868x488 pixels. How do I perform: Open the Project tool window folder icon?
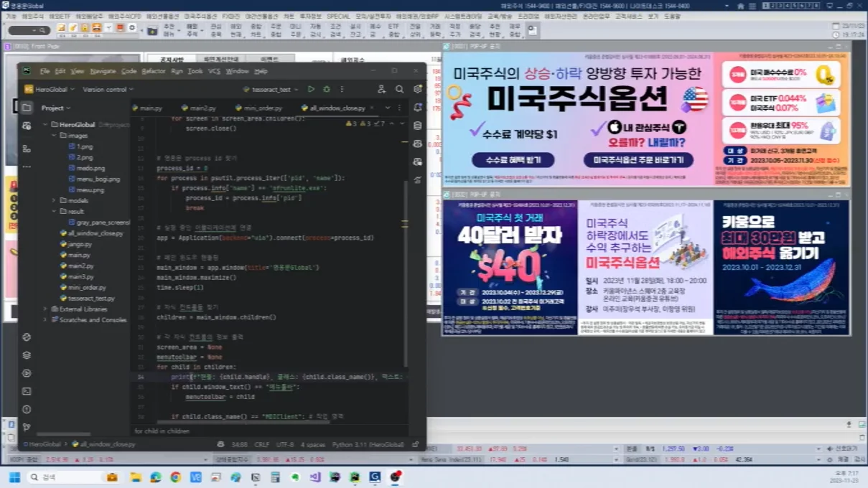tap(27, 108)
